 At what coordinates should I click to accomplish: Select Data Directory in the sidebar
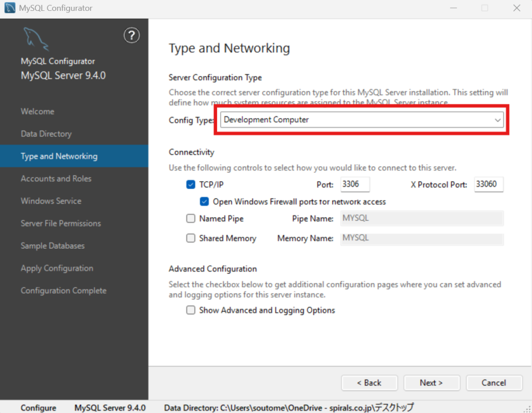click(46, 134)
